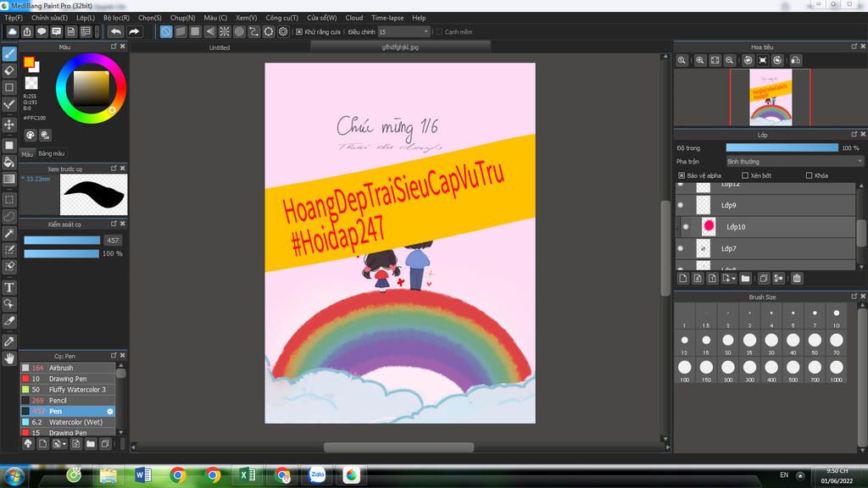
Task: Choose brush size 100 preset
Action: pos(685,369)
